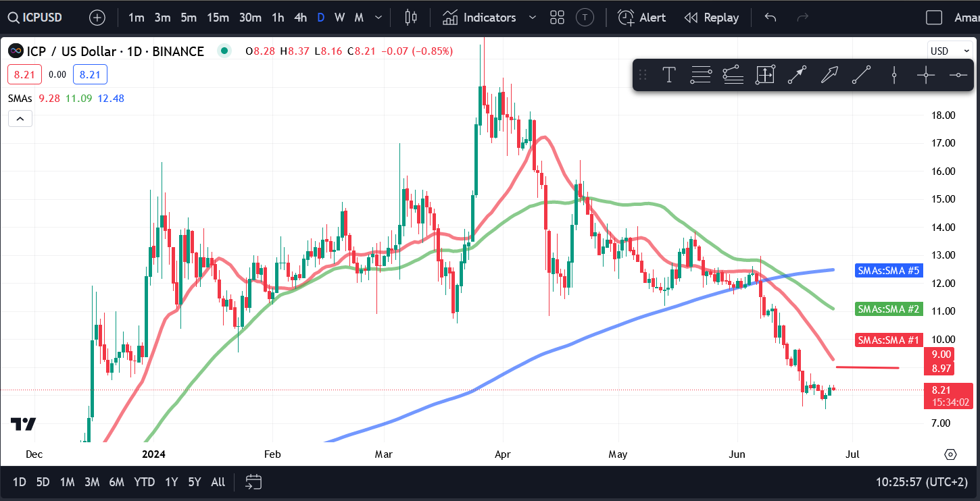
Task: Open the candlestick chart type selector
Action: 411,18
